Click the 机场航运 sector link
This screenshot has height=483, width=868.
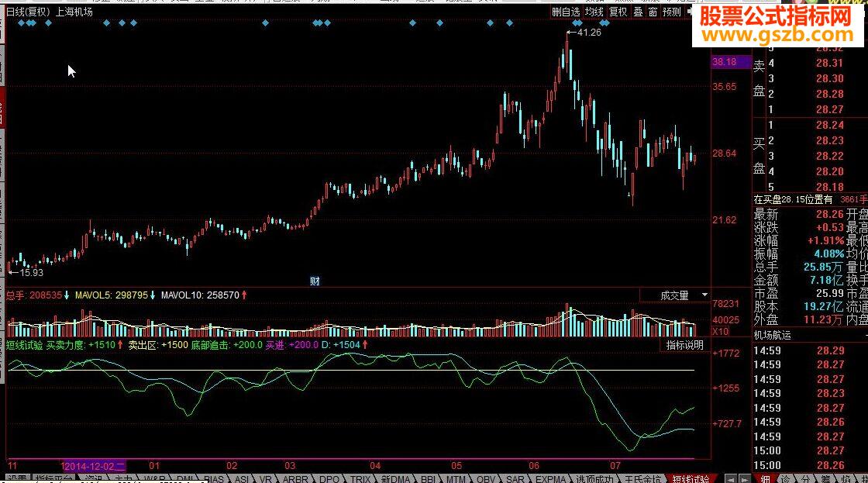pyautogui.click(x=772, y=336)
